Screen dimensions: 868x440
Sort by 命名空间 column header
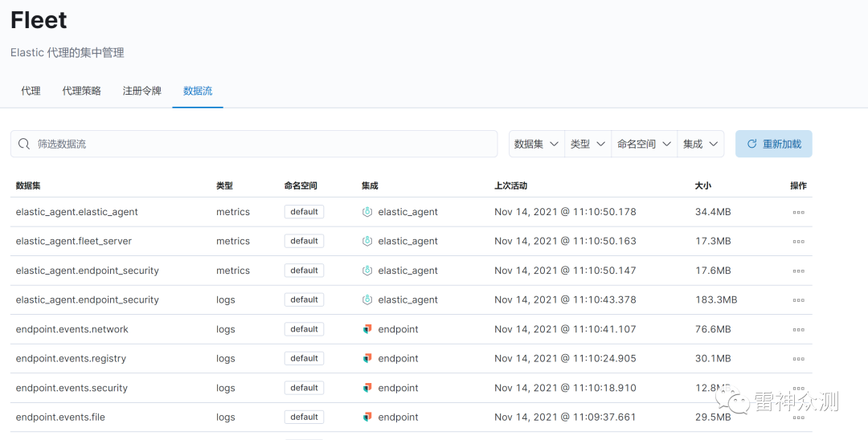tap(301, 185)
